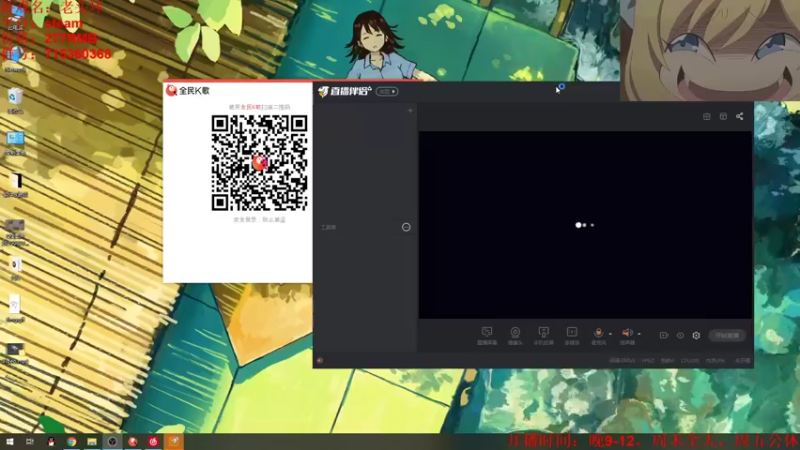Open the mode switch pill beside 直播伴侣

click(387, 91)
